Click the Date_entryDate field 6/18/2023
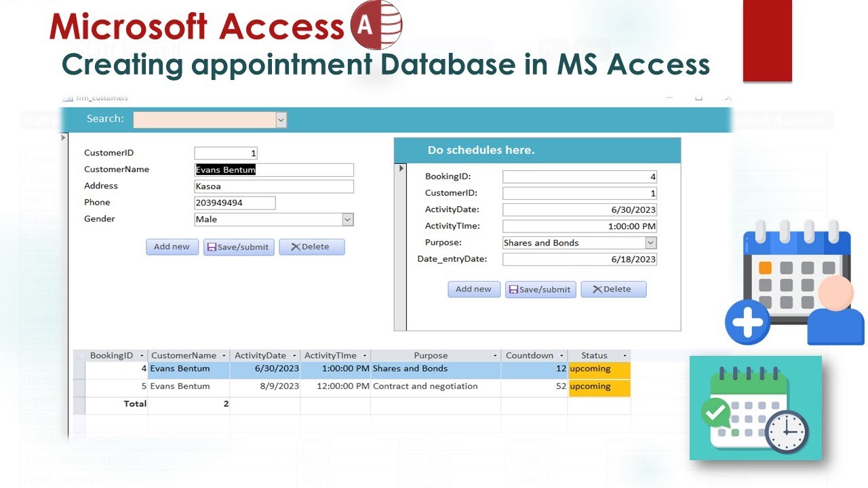868x488 pixels. (580, 259)
